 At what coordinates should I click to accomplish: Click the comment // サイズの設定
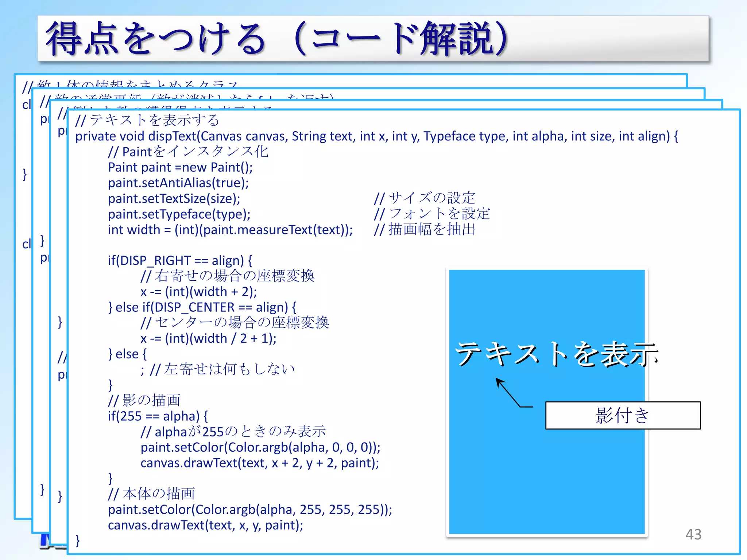[x=425, y=198]
